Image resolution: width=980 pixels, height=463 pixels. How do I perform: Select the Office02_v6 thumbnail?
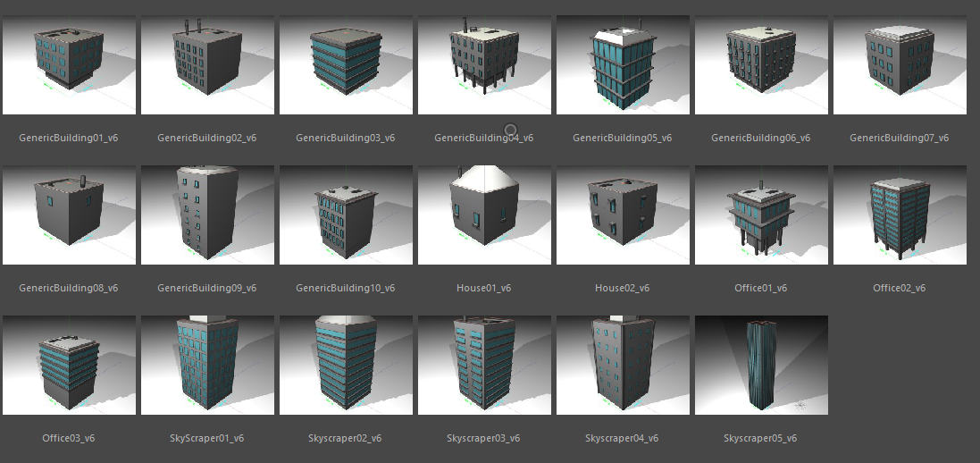tap(900, 215)
